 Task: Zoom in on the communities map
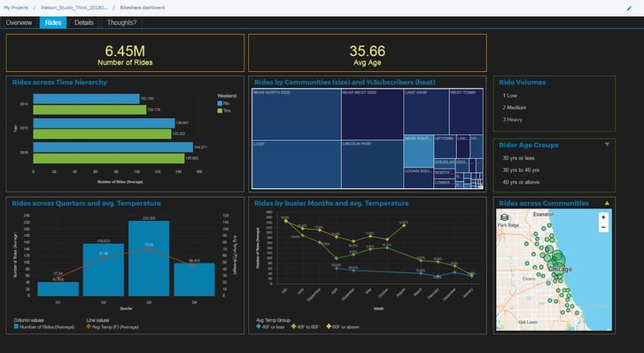coord(603,217)
